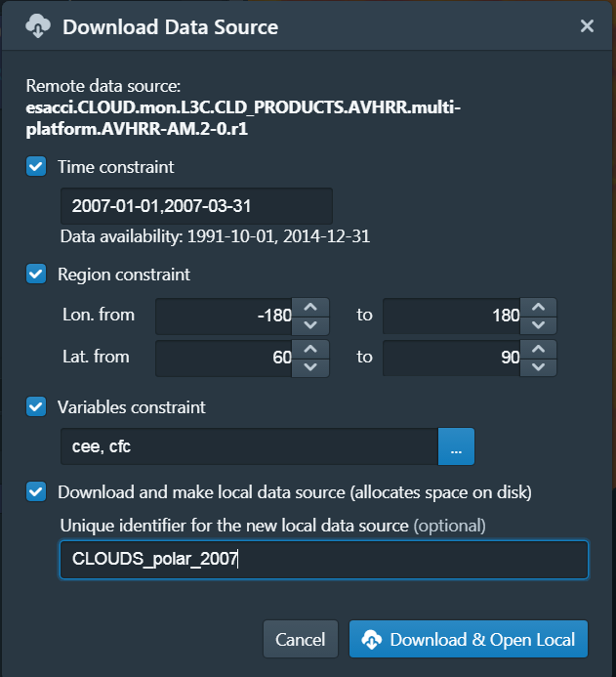Image resolution: width=616 pixels, height=677 pixels.
Task: Click the unique identifier field CLOUDS_polar_2007
Action: (324, 560)
